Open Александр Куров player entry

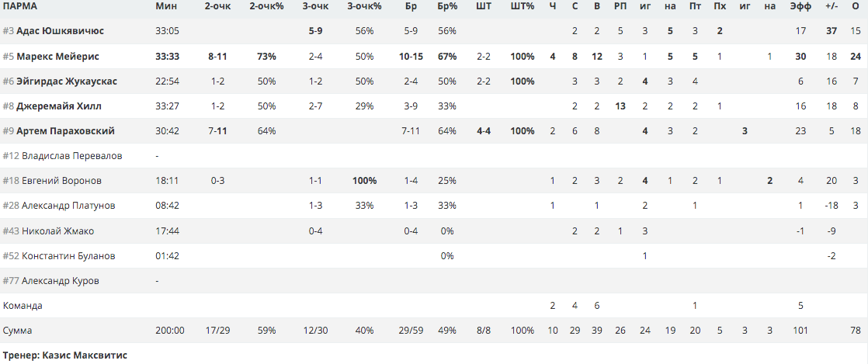pos(61,281)
